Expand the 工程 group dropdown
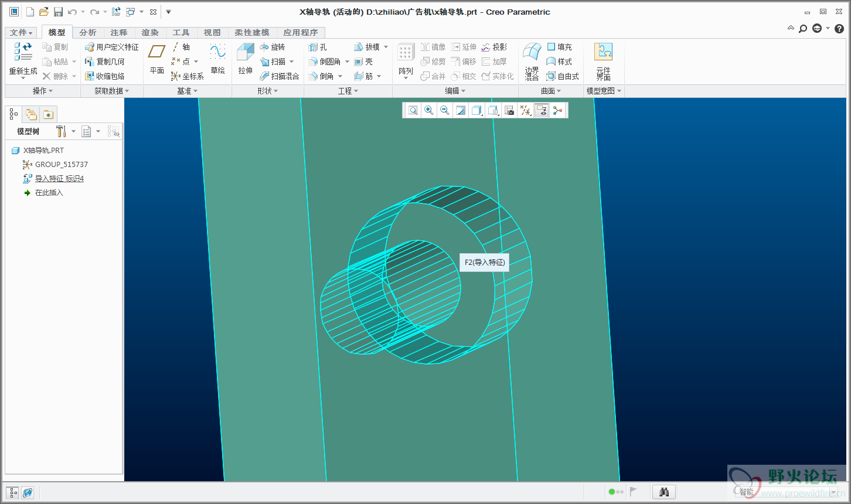851x504 pixels. click(x=348, y=91)
